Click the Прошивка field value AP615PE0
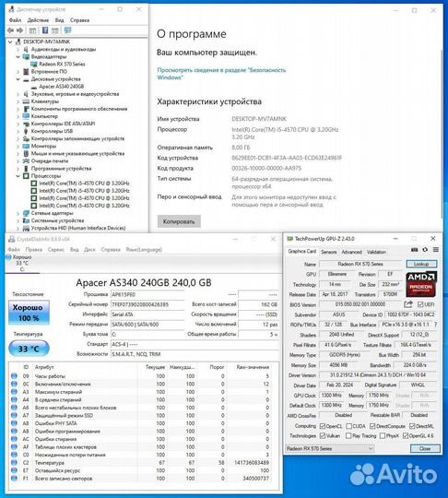Screen dimensions: 448x498 pyautogui.click(x=147, y=294)
